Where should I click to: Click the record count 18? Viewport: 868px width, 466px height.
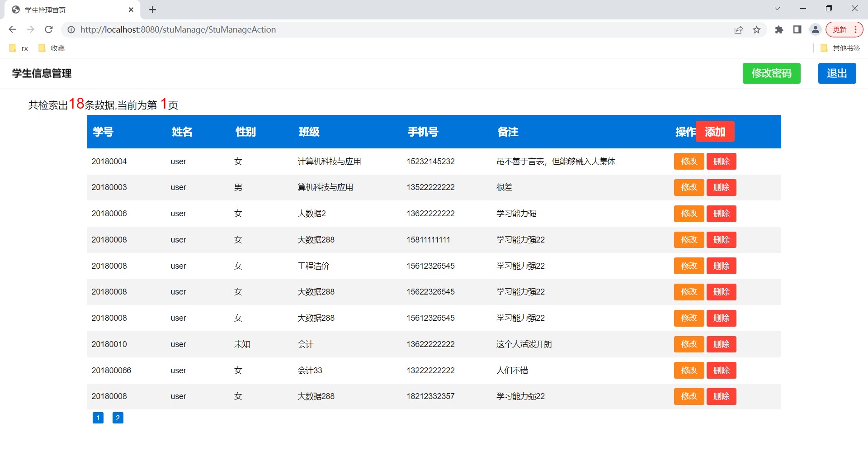(76, 104)
